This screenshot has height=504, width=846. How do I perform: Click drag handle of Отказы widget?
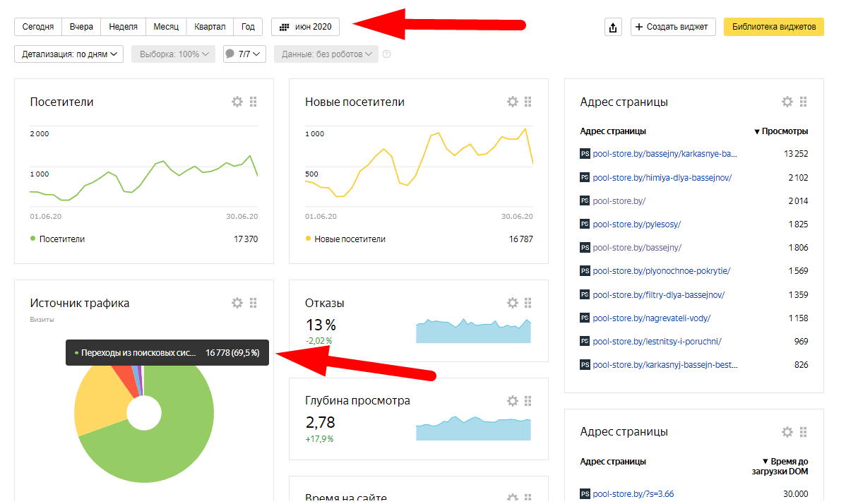coord(528,303)
